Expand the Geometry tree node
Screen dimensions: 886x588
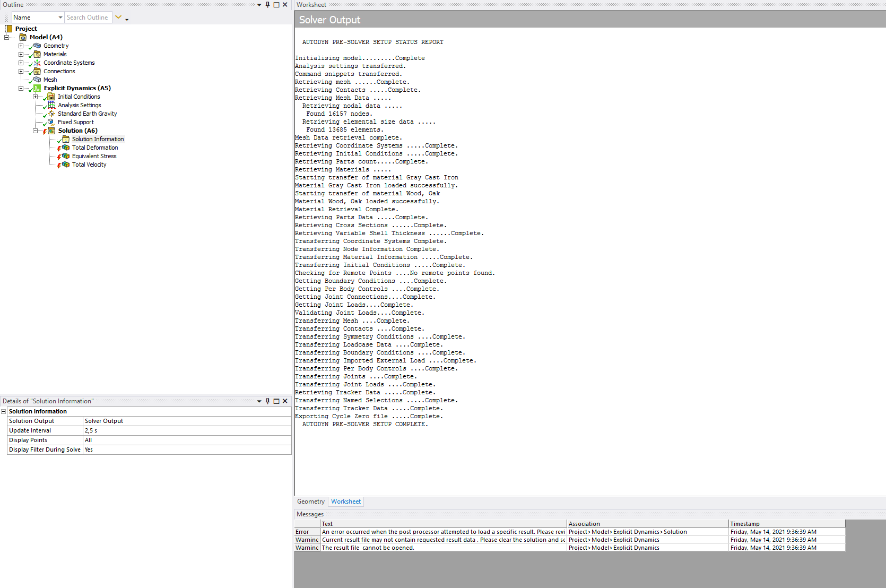[21, 46]
